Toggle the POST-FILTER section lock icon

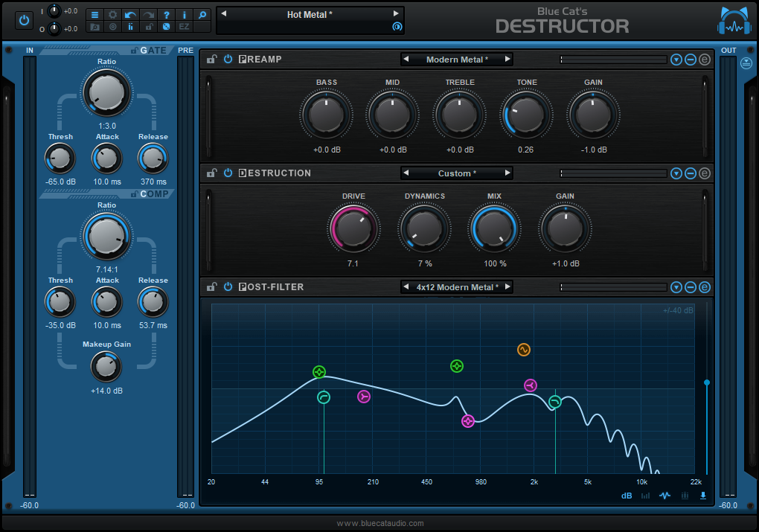click(x=211, y=286)
